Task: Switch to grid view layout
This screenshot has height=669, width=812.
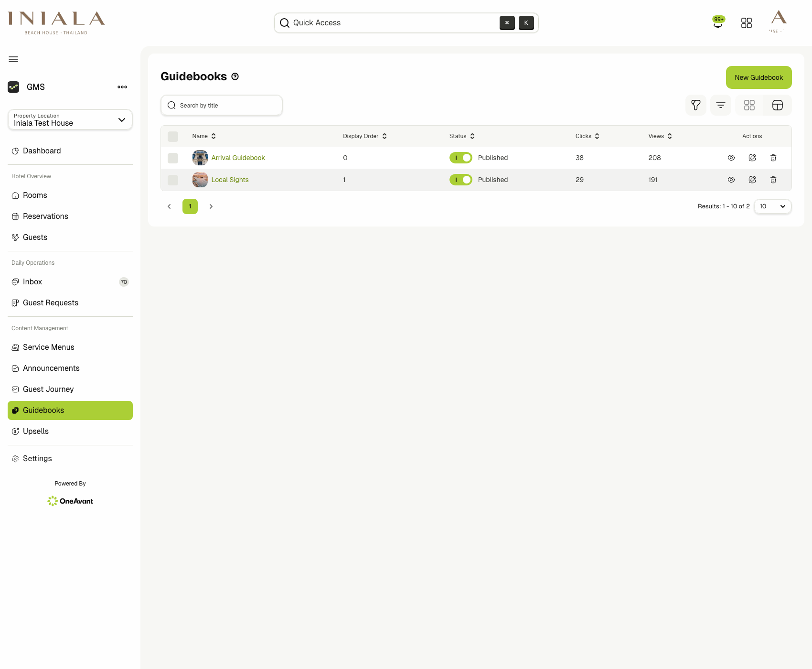Action: point(749,105)
